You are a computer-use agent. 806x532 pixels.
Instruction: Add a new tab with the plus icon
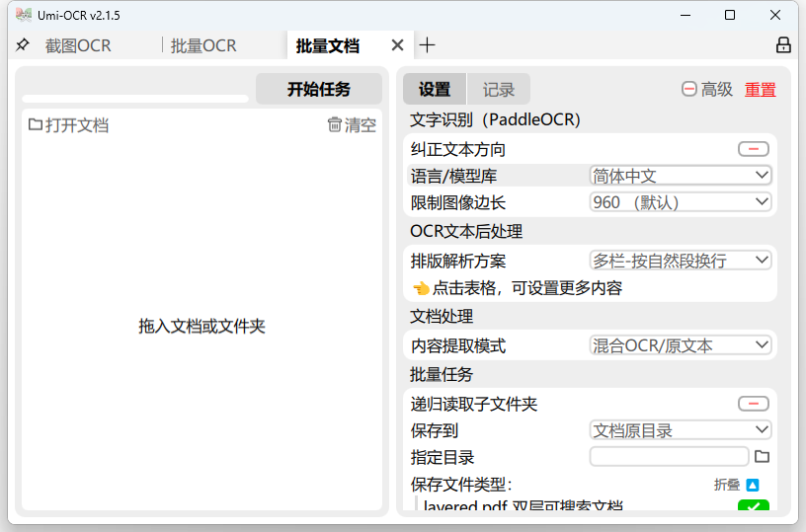point(427,45)
